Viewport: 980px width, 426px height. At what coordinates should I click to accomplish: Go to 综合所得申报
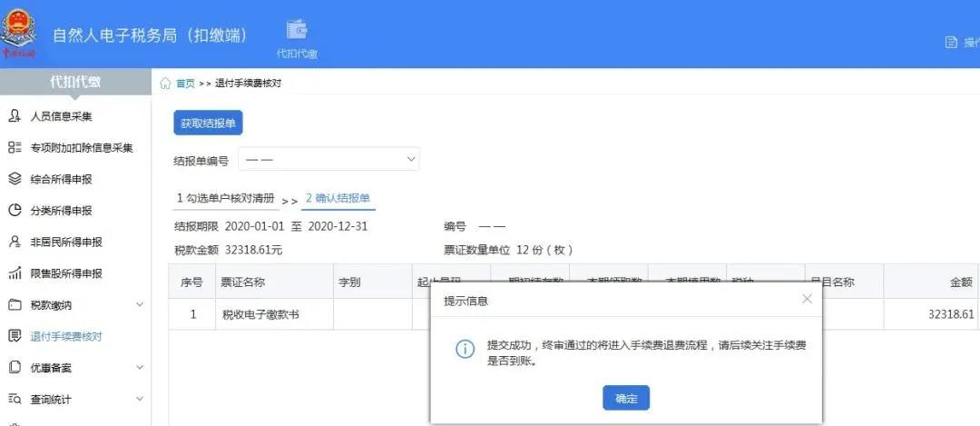[x=62, y=180]
